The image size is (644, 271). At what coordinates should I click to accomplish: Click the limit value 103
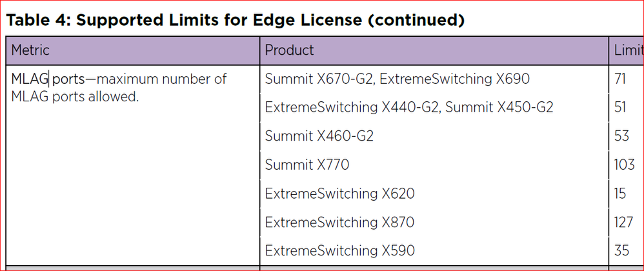point(625,165)
